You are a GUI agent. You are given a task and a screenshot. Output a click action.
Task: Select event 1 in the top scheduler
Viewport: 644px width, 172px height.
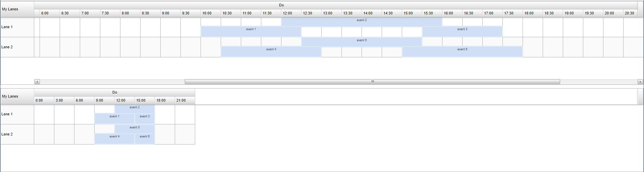click(x=251, y=32)
